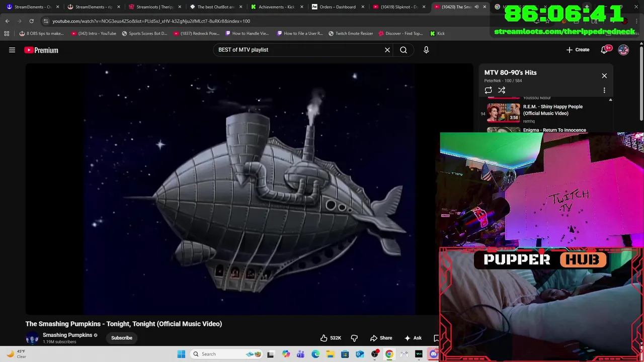Dislike the video with thumbs-down
Image resolution: width=644 pixels, height=362 pixels.
coord(354,338)
